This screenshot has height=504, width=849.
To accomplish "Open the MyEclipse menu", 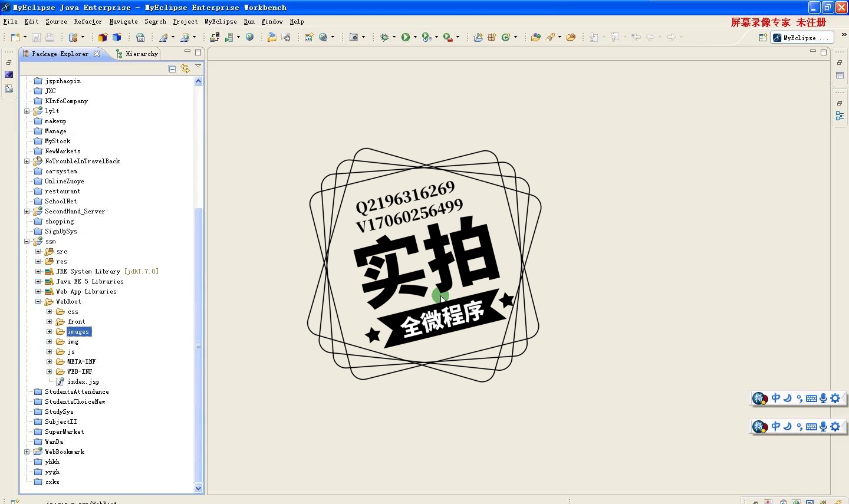I will click(x=221, y=21).
